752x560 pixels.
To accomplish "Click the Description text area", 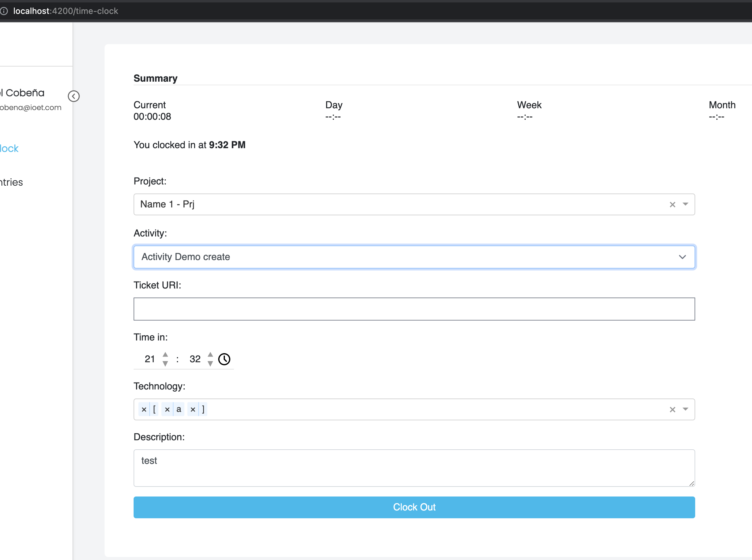I will tap(414, 468).
